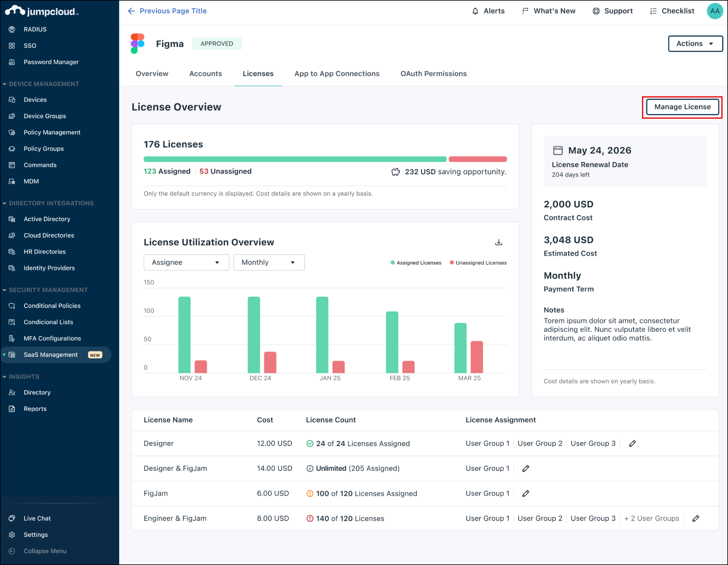Open RADIUS from the sidebar
Image resolution: width=728 pixels, height=565 pixels.
click(x=35, y=29)
